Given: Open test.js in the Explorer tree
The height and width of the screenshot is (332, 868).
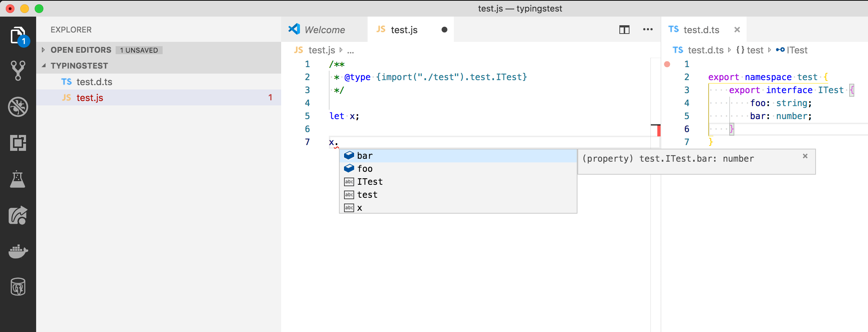Looking at the screenshot, I should pyautogui.click(x=159, y=98).
